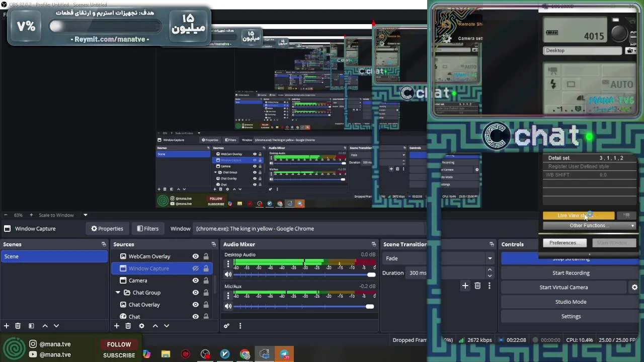Add a new scene with plus icon

pyautogui.click(x=7, y=326)
